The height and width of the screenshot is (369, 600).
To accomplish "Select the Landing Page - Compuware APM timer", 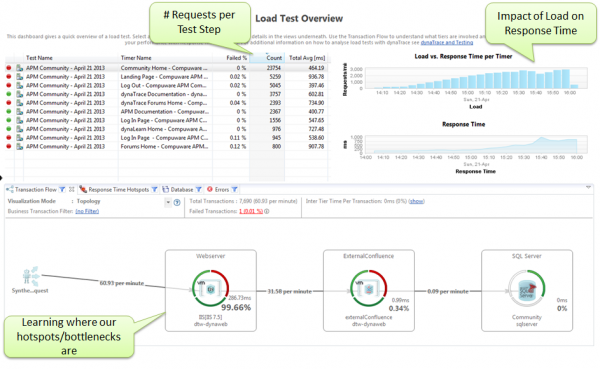I will click(x=166, y=77).
